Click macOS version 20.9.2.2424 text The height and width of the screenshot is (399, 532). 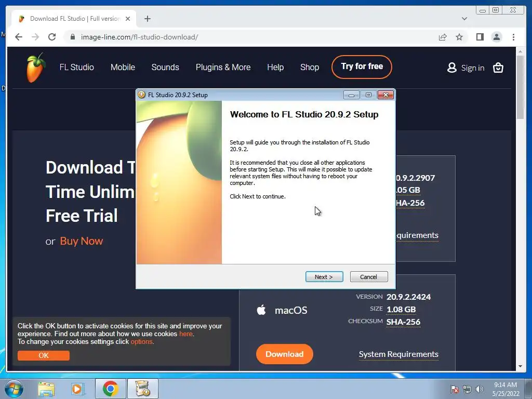click(408, 297)
